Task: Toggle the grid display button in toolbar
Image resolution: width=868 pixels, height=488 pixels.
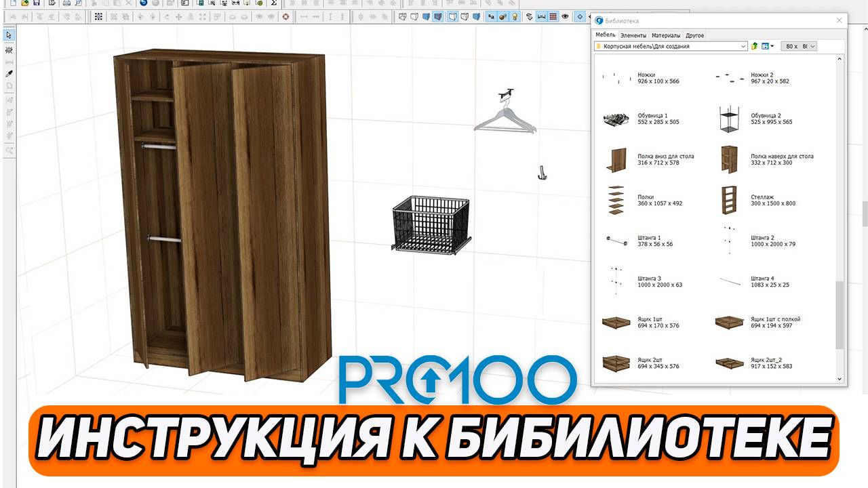Action: pyautogui.click(x=553, y=17)
